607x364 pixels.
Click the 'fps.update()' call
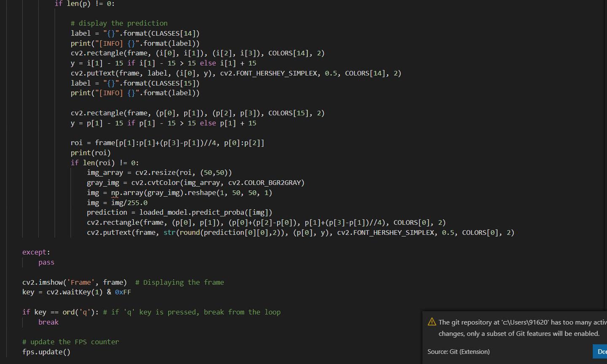(x=46, y=352)
